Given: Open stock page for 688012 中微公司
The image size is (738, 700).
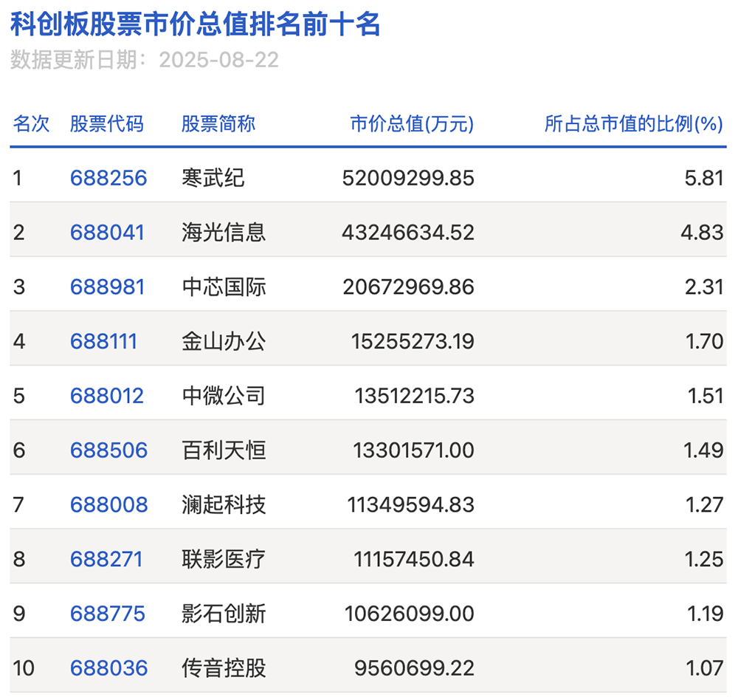Looking at the screenshot, I should [x=108, y=396].
